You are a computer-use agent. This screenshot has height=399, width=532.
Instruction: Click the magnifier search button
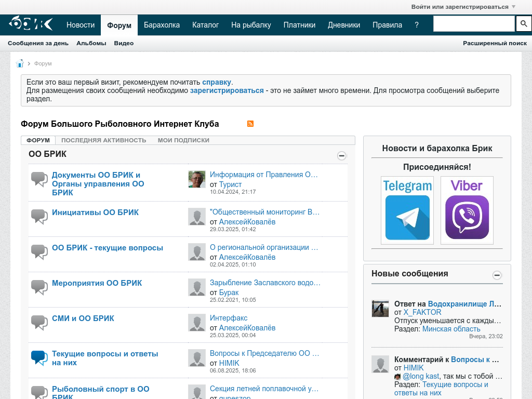click(523, 24)
